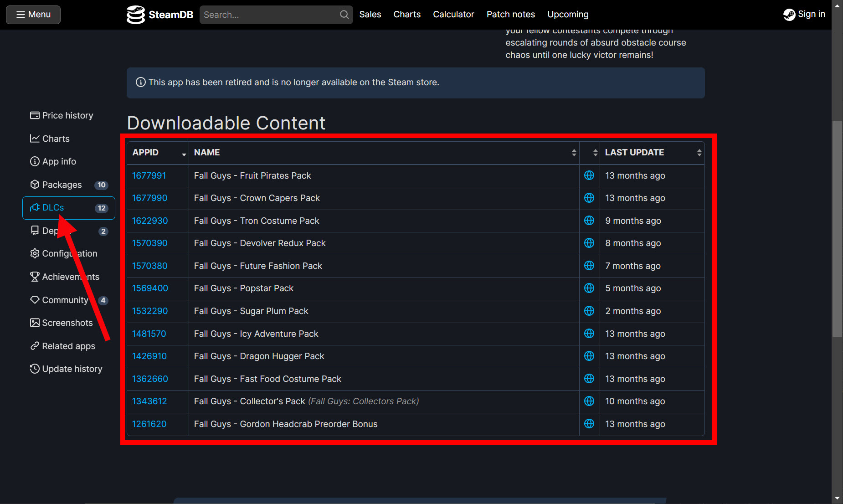The width and height of the screenshot is (843, 504).
Task: Open App info sidebar section
Action: tap(68, 161)
